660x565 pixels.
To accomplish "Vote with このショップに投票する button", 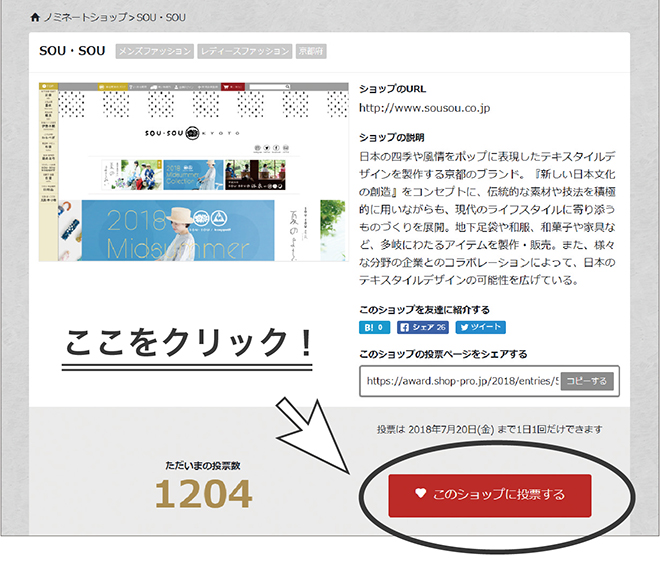I will 490,496.
